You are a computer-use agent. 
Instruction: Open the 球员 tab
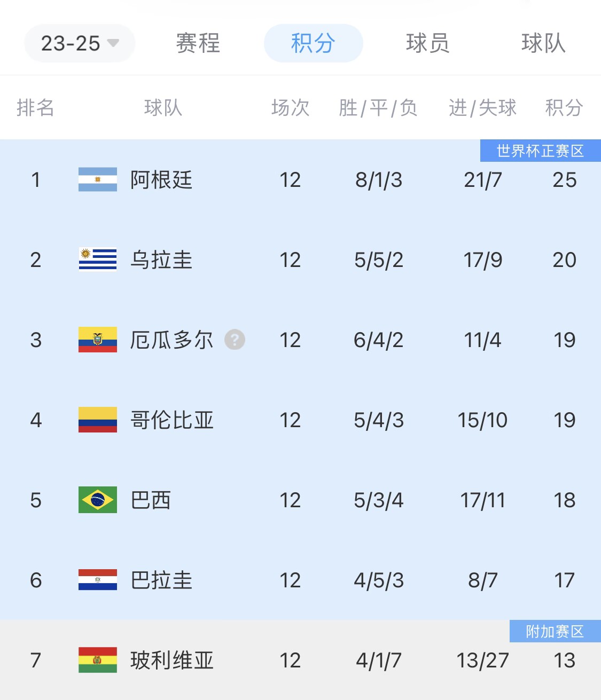coord(427,43)
